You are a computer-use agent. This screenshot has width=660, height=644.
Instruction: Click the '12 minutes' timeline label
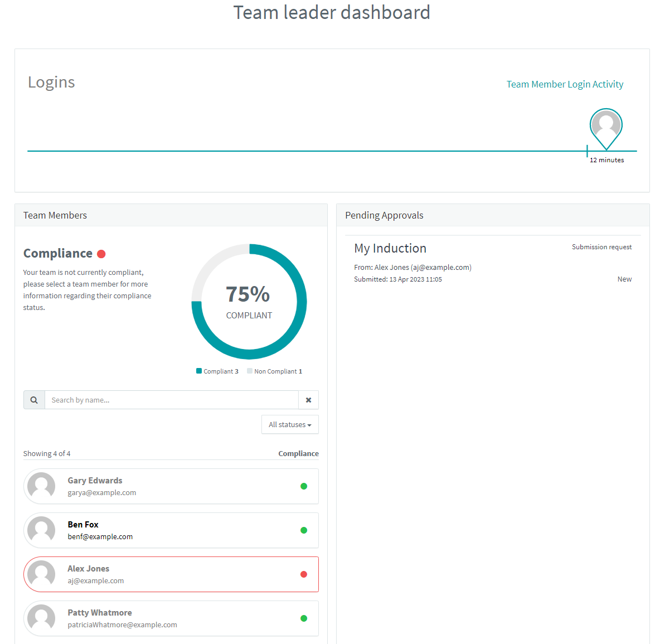click(x=606, y=160)
